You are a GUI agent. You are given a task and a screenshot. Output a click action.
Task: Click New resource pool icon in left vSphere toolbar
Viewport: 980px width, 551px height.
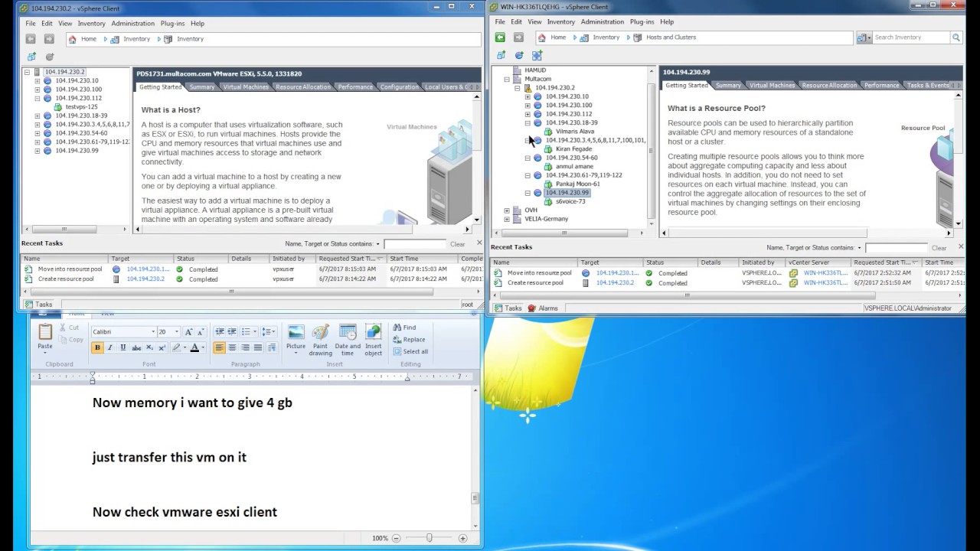(x=50, y=57)
